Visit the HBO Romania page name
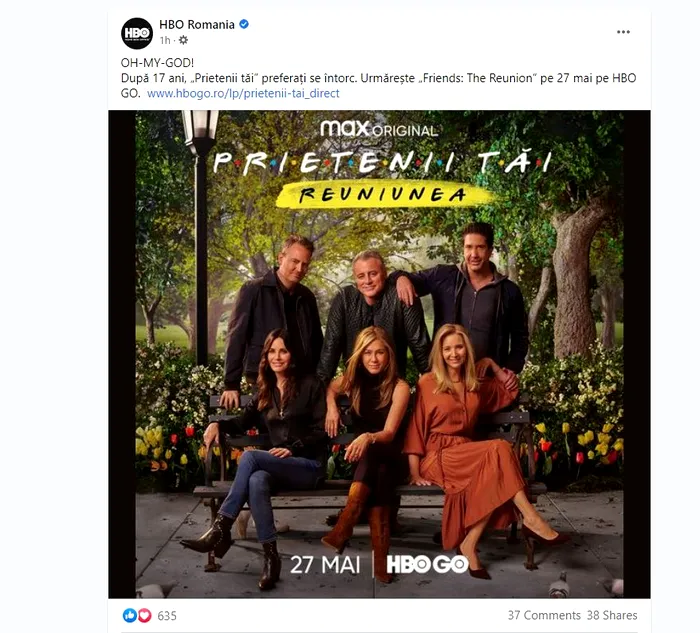 tap(197, 25)
